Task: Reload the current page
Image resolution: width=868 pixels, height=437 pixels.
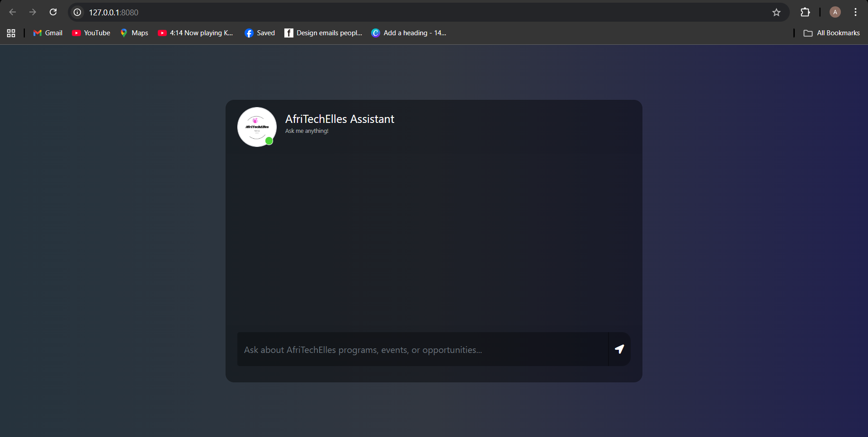Action: (53, 12)
